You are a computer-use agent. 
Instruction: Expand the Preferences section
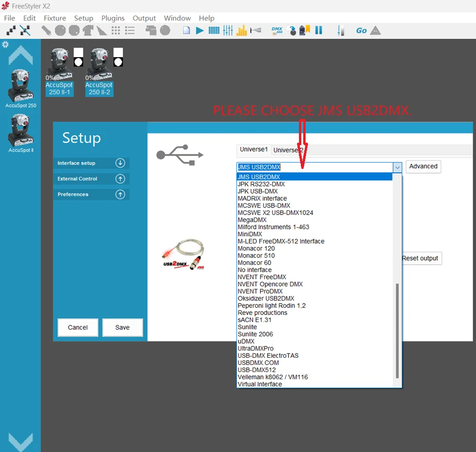tap(91, 195)
